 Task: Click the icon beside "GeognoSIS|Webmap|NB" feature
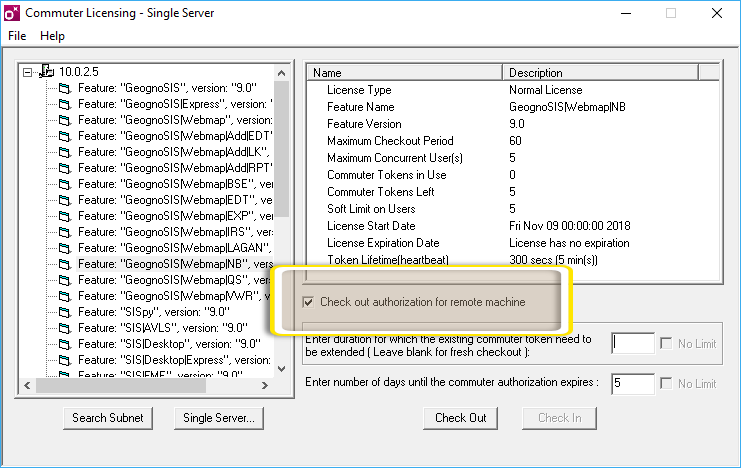pos(65,264)
